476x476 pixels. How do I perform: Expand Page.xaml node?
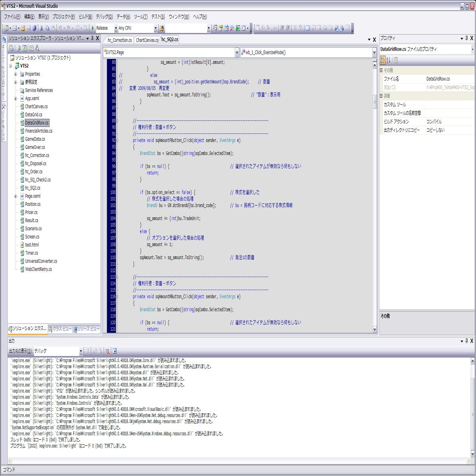click(x=15, y=196)
